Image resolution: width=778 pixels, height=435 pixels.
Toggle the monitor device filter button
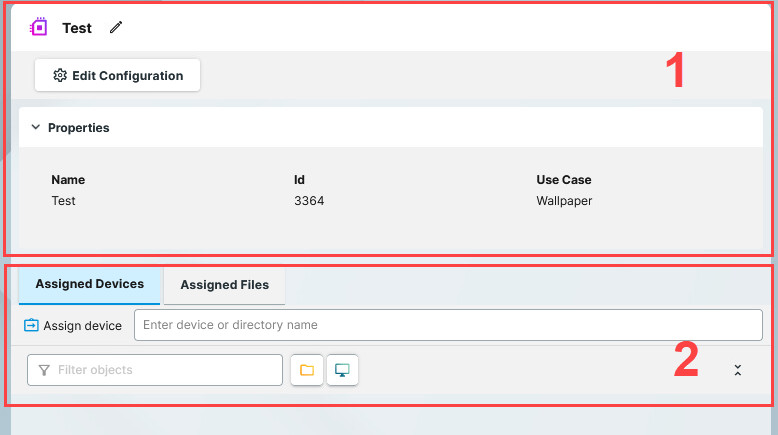click(x=342, y=370)
